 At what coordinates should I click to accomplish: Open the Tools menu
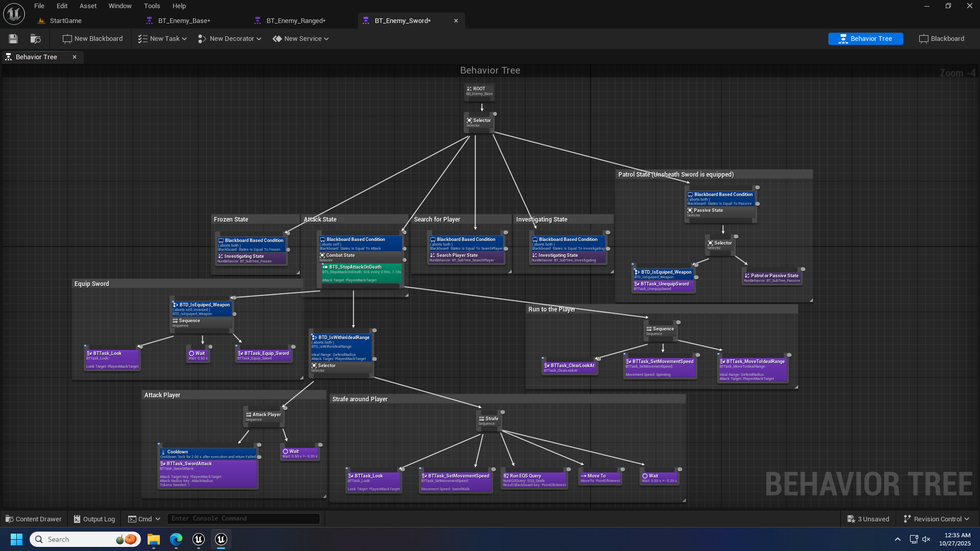click(152, 6)
